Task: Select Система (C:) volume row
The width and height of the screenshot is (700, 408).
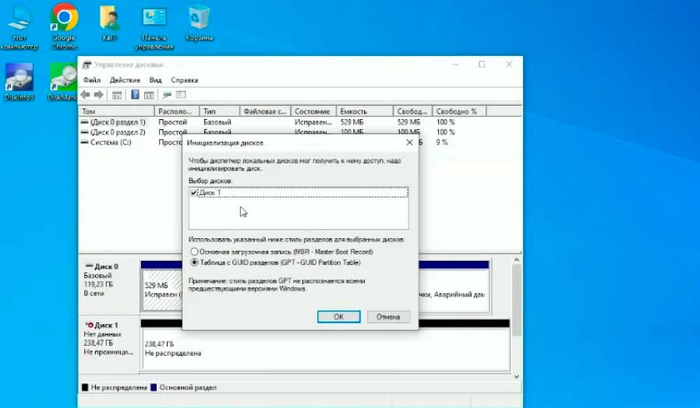Action: (112, 142)
